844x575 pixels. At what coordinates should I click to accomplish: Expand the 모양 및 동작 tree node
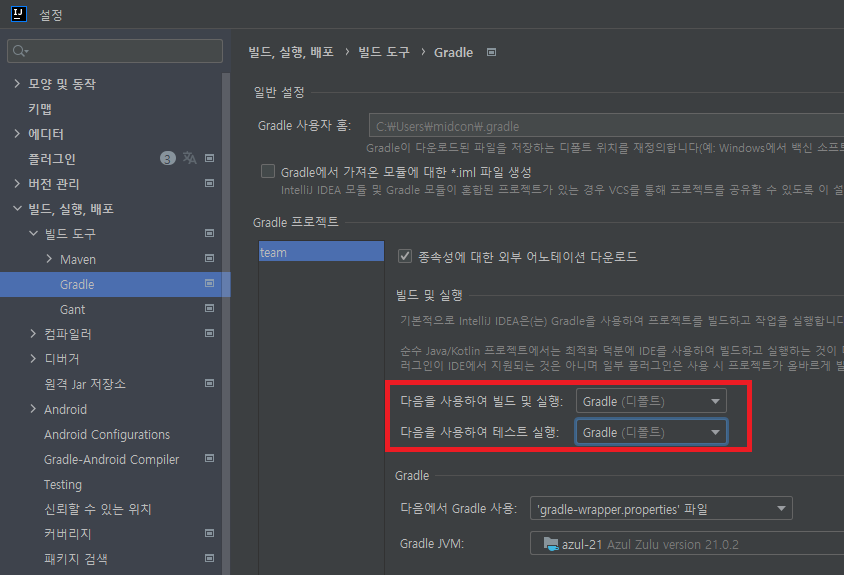(x=17, y=83)
